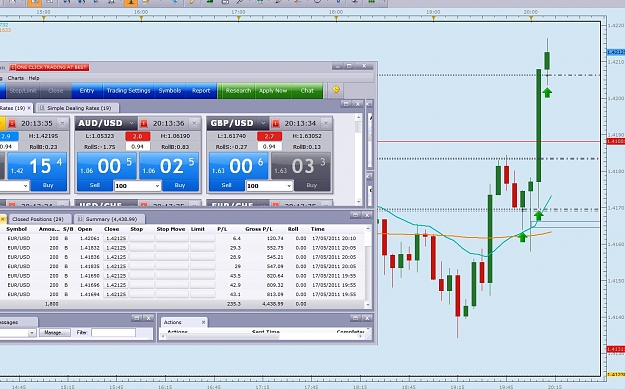Click the AUD/USD red spread value 2.0

pyautogui.click(x=138, y=136)
